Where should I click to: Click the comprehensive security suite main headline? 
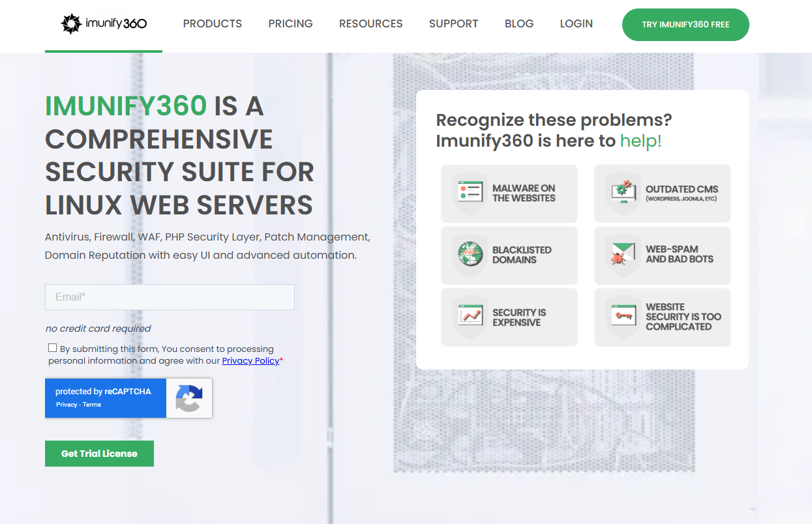[179, 156]
